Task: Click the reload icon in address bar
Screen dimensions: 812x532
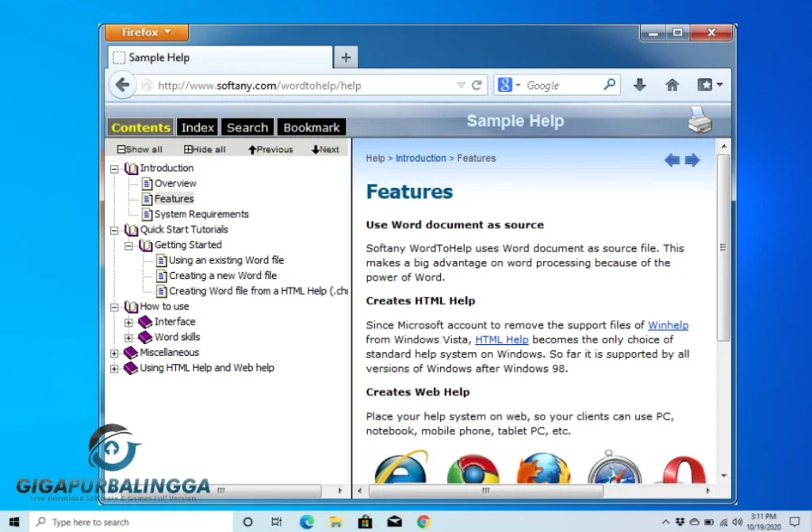Action: coord(477,85)
